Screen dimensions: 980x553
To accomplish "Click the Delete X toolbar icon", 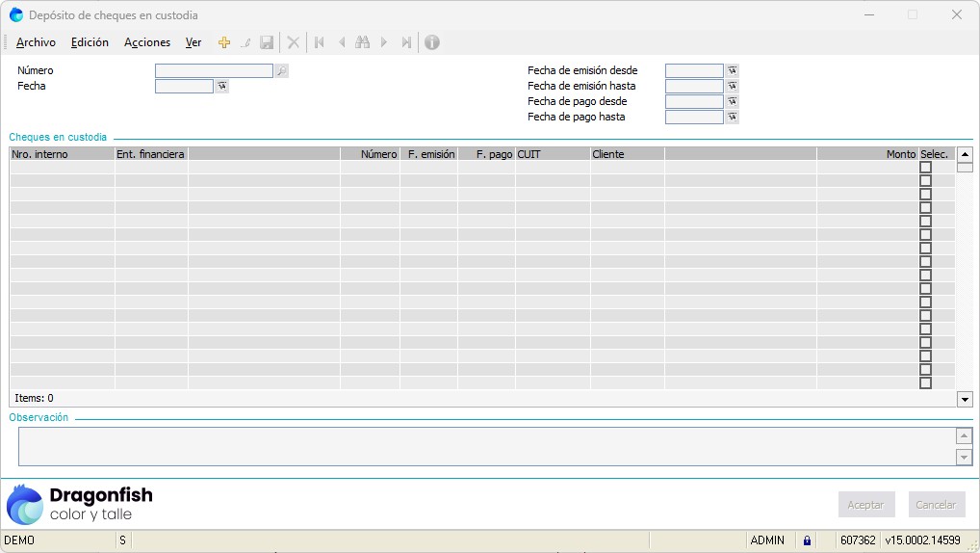I will pos(294,42).
